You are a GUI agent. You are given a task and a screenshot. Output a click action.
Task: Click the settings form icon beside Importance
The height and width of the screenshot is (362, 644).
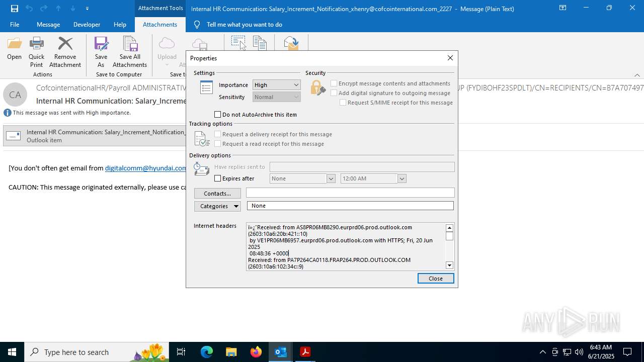coord(206,88)
